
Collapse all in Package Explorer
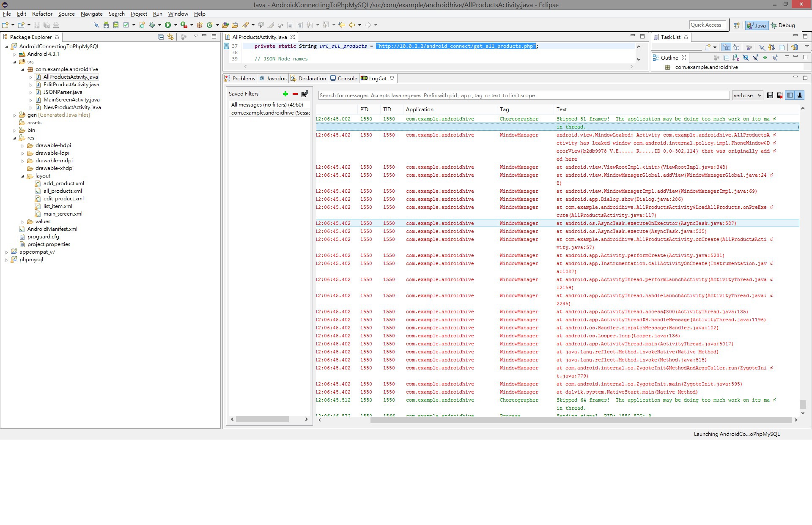161,37
